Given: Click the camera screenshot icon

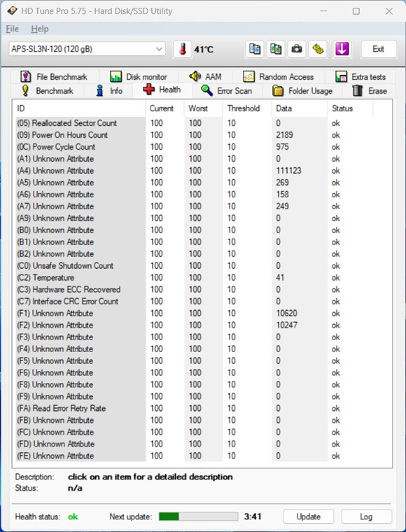Looking at the screenshot, I should click(297, 50).
